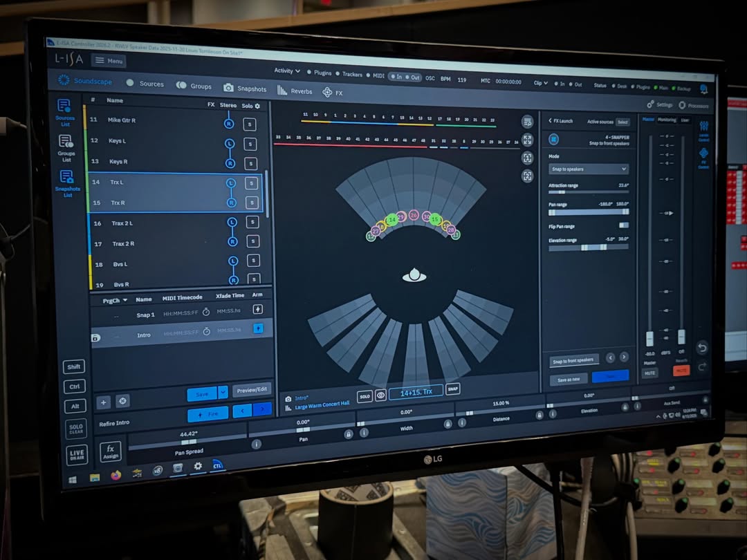Click the listener head icon in soundscape
The height and width of the screenshot is (560, 747).
pyautogui.click(x=414, y=275)
